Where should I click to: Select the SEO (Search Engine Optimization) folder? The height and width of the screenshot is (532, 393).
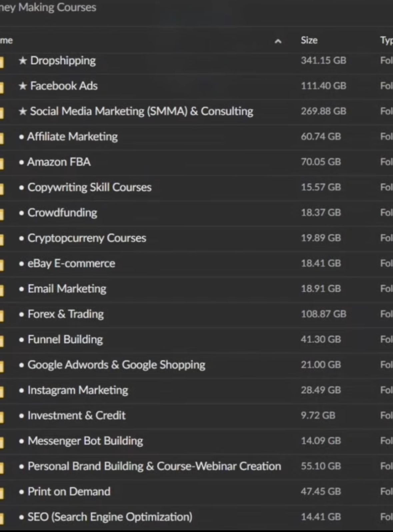pyautogui.click(x=110, y=517)
